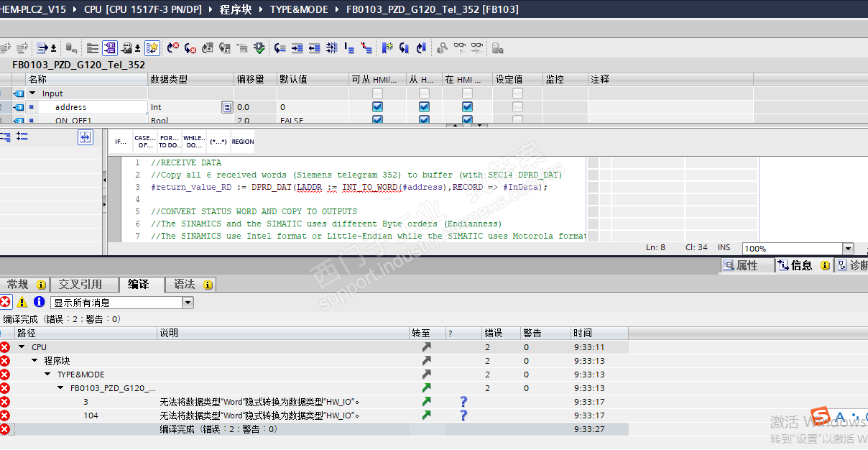Toggle HMI accessible checkbox for address
This screenshot has width=868, height=450.
(377, 107)
